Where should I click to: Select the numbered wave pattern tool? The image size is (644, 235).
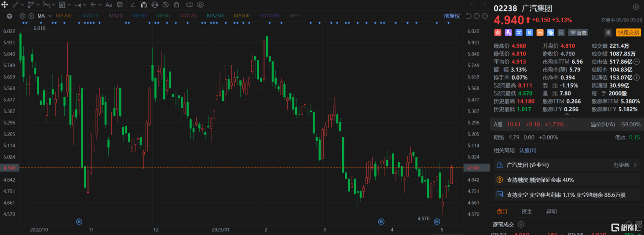pos(46,5)
